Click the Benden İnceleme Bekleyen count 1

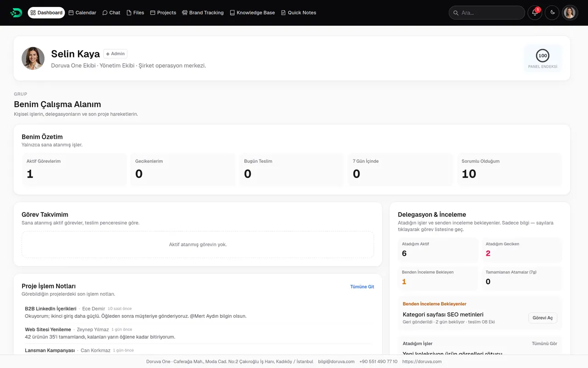click(438, 278)
